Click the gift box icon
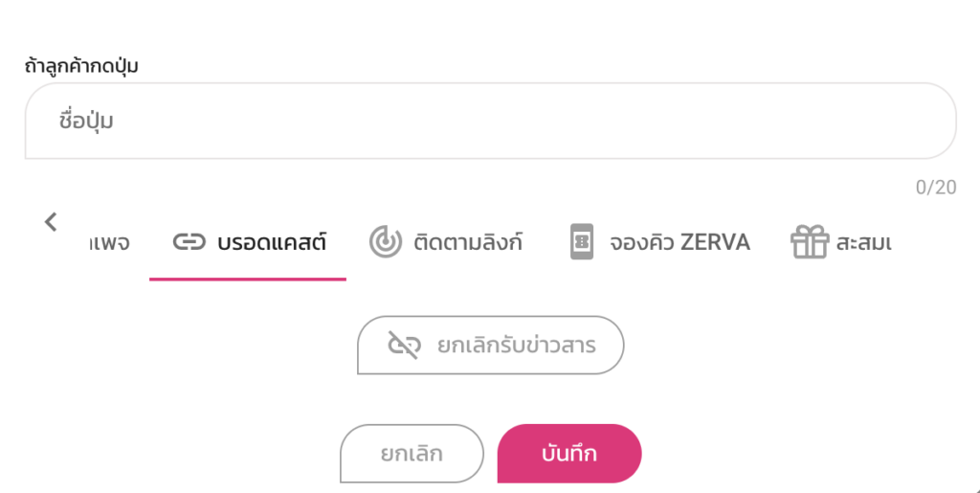Screen dimensions: 980x493 coord(809,242)
